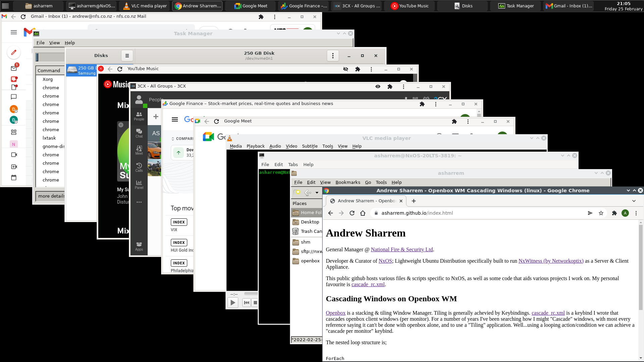This screenshot has width=644, height=362.
Task: Open Panel in the 3CX sidebar
Action: click(x=139, y=185)
